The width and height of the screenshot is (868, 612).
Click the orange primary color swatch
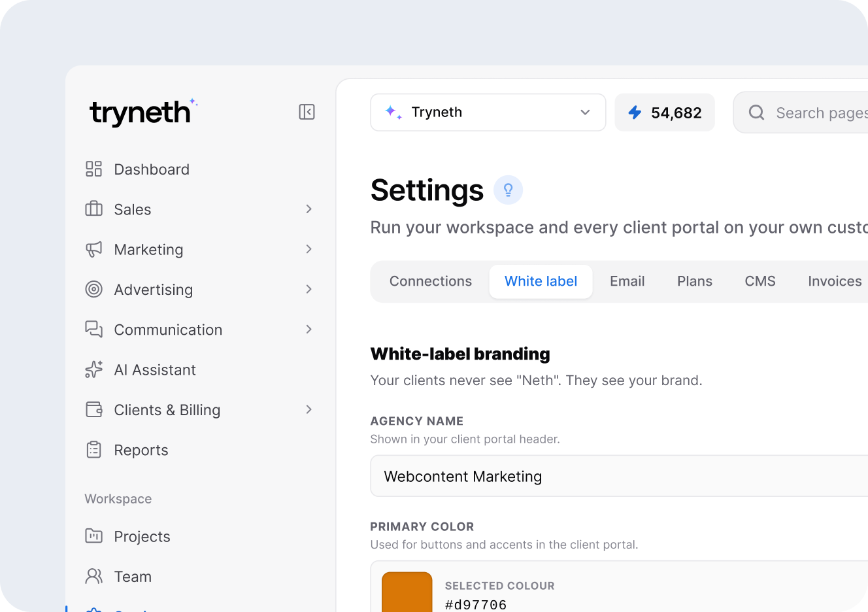tap(407, 592)
